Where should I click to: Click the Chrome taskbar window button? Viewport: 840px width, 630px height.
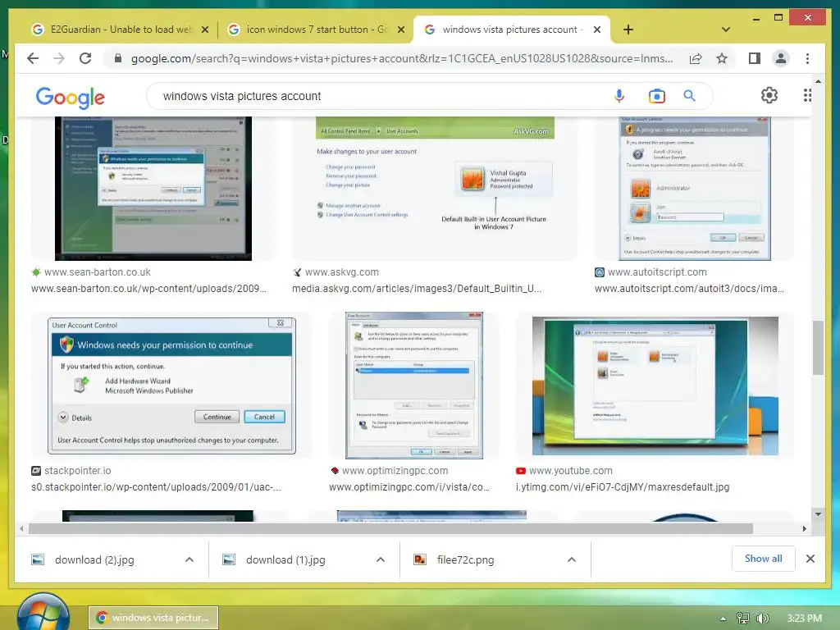tap(153, 618)
